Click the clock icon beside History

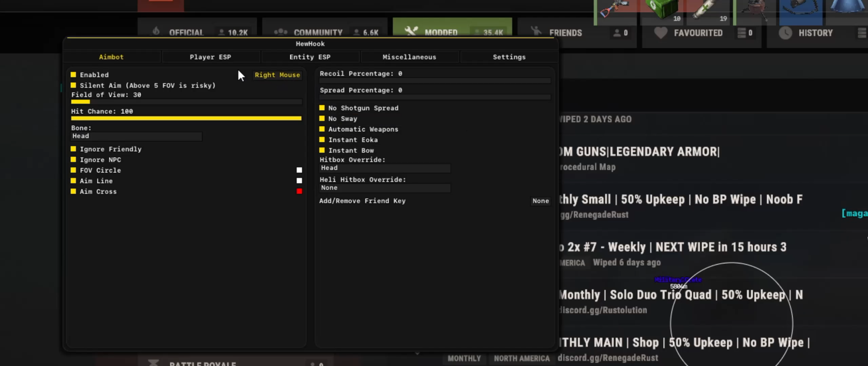(x=785, y=33)
